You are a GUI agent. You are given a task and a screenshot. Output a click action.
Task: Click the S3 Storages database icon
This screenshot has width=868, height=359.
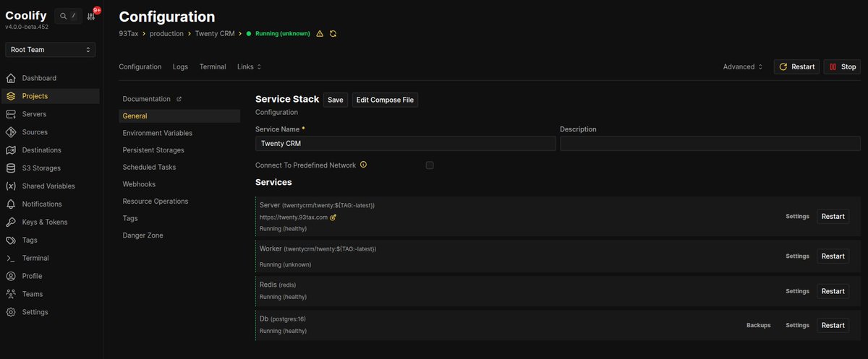pyautogui.click(x=10, y=168)
